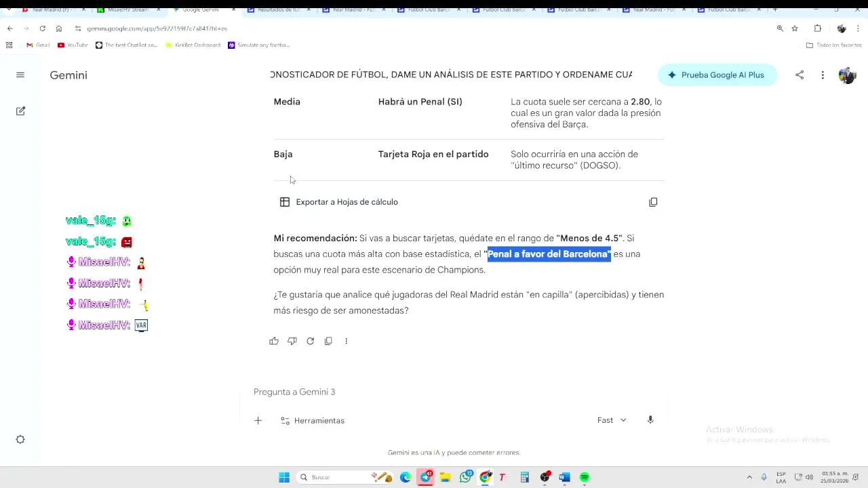Open the volume speaker tray icon
Image resolution: width=868 pixels, height=488 pixels.
point(809,477)
